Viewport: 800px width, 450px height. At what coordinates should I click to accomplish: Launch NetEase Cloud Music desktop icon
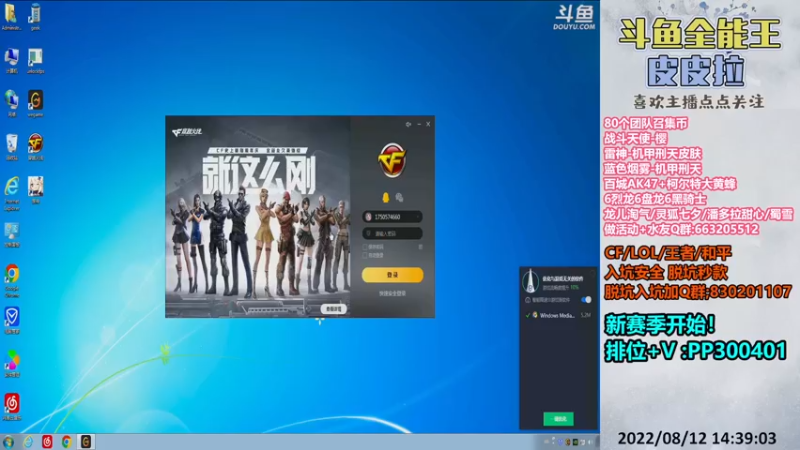point(11,407)
